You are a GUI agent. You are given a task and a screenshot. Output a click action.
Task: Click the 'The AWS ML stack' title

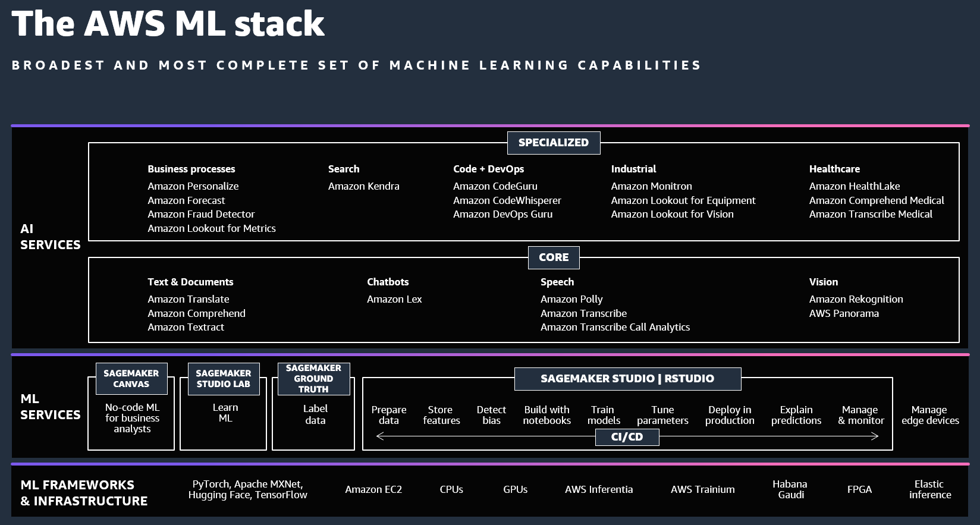pyautogui.click(x=168, y=24)
